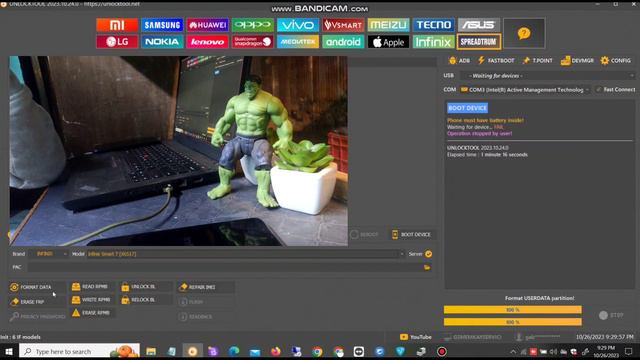Click the Bandicam record icon in taskbar

coord(442,351)
